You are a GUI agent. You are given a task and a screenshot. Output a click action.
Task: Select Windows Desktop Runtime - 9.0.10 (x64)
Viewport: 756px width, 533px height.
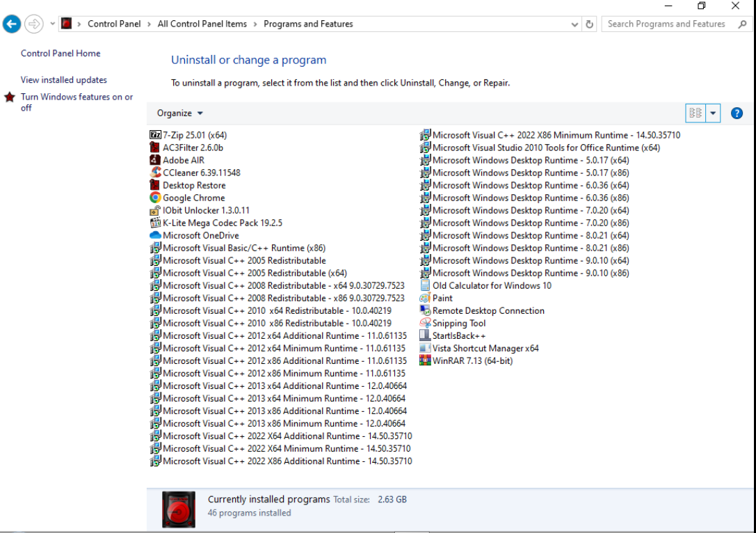[531, 260]
